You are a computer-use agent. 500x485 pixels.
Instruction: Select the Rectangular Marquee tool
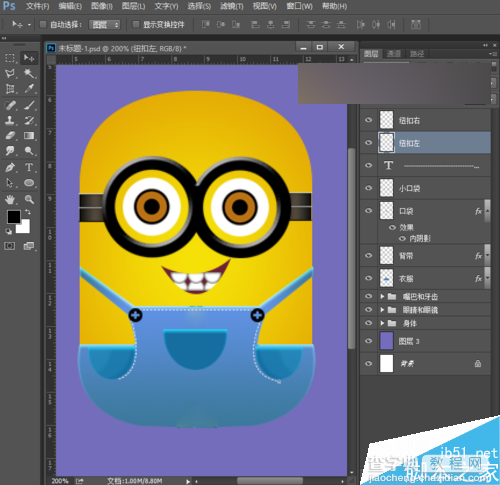pos(10,58)
